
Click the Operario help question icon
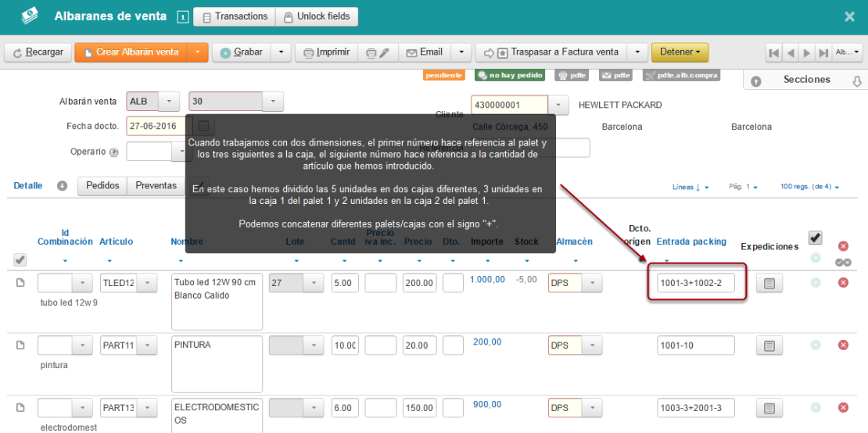[x=114, y=152]
